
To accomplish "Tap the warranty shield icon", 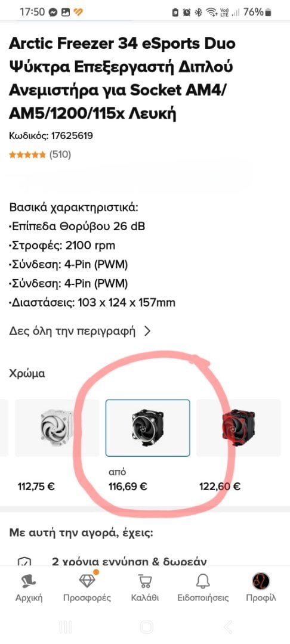I will [x=24, y=562].
